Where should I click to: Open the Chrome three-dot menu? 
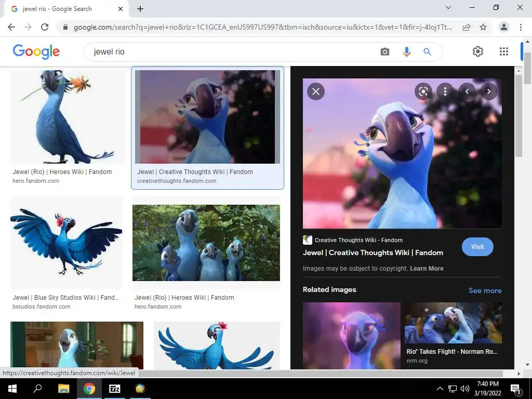point(521,27)
